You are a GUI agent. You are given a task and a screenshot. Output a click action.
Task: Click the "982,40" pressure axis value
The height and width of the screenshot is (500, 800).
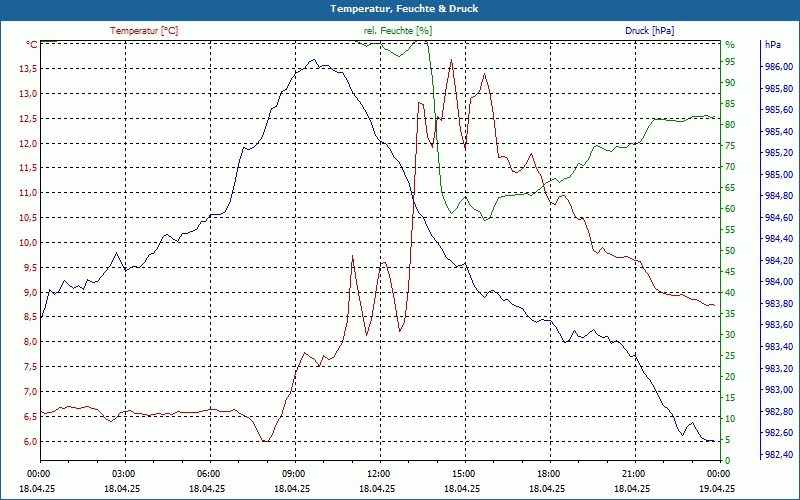779,454
